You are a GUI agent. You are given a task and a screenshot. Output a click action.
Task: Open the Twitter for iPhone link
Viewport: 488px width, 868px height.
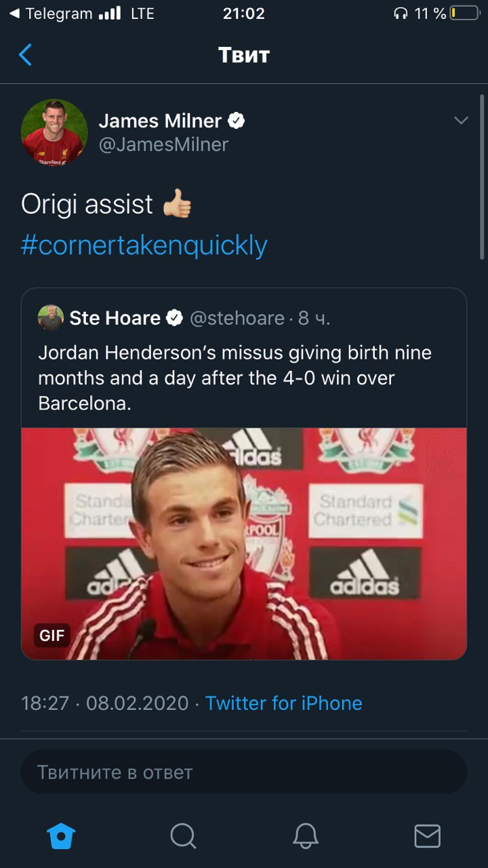283,703
